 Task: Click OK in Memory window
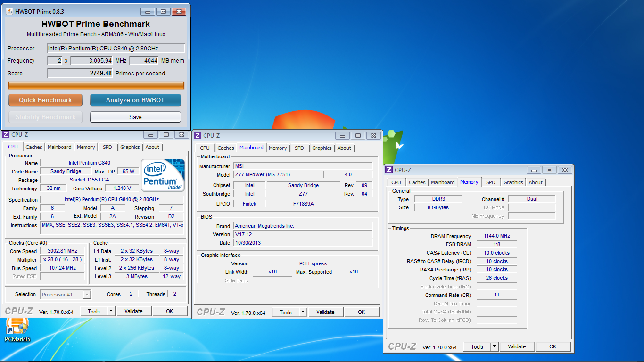[x=553, y=346]
